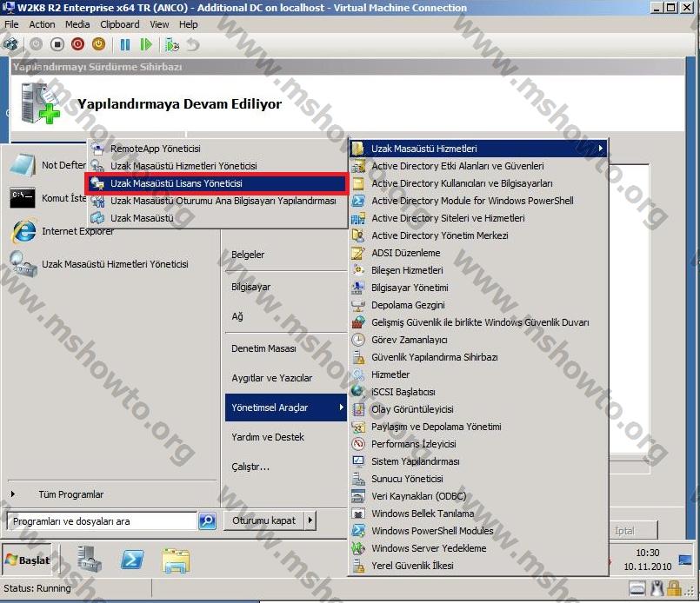Click the orange Save state icon
This screenshot has height=603, width=700.
98,44
